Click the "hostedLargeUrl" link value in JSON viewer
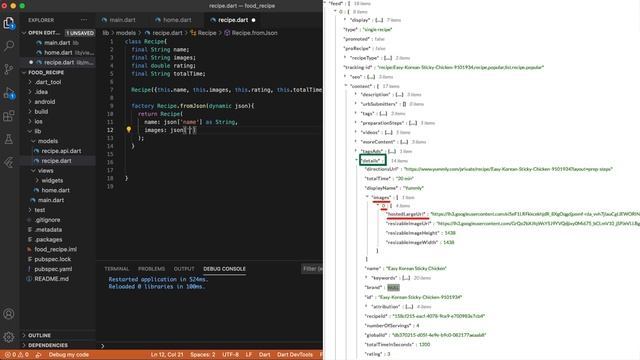The height and width of the screenshot is (360, 640). 535,214
